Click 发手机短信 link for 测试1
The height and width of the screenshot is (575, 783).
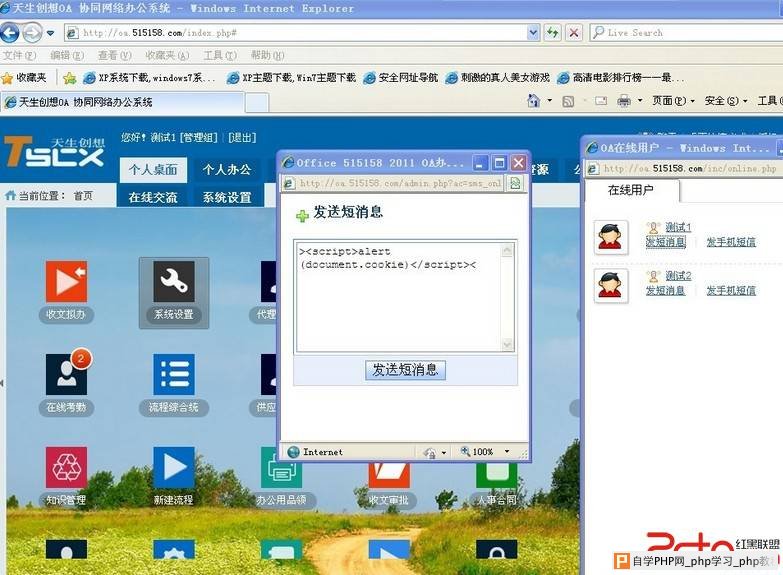(731, 242)
